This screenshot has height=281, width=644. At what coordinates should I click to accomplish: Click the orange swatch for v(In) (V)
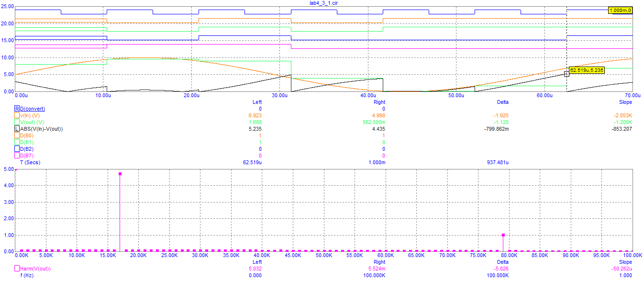(x=17, y=115)
